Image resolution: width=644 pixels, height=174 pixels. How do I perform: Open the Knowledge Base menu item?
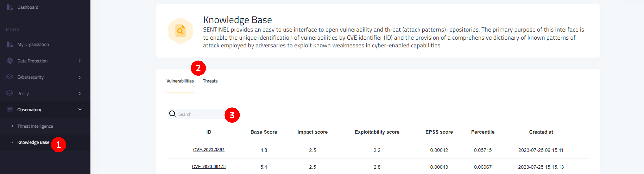(x=33, y=142)
